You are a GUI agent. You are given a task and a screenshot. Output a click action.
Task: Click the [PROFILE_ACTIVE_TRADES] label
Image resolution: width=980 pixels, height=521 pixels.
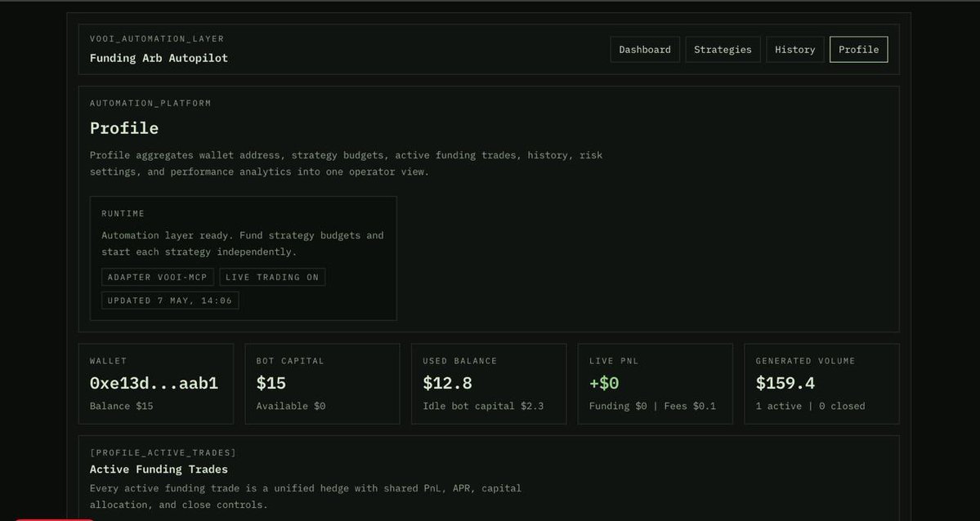(163, 452)
